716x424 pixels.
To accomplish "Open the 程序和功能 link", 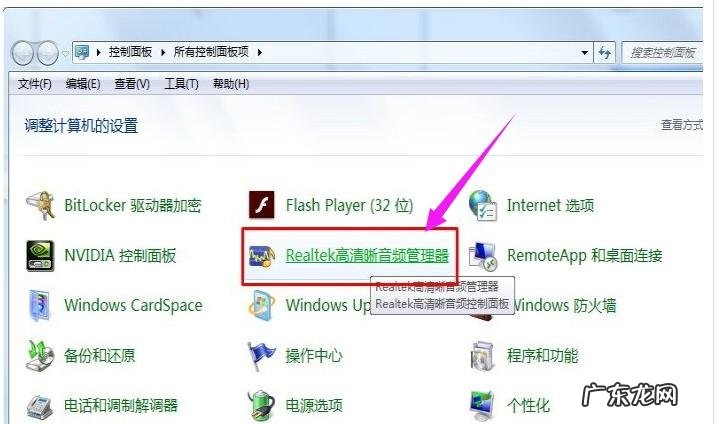I will point(542,356).
